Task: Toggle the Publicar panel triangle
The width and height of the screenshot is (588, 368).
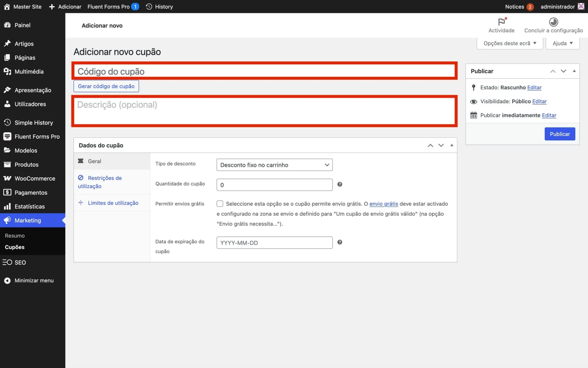Action: coord(574,71)
